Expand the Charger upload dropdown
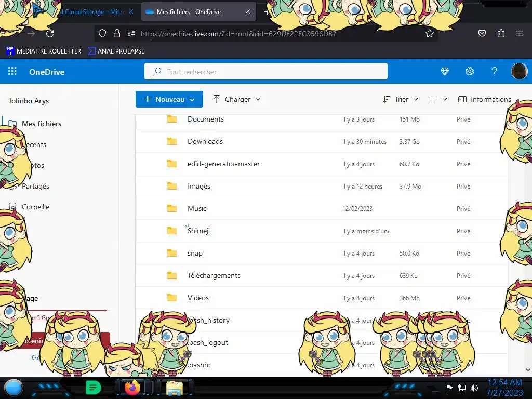The height and width of the screenshot is (399, 532). (237, 99)
